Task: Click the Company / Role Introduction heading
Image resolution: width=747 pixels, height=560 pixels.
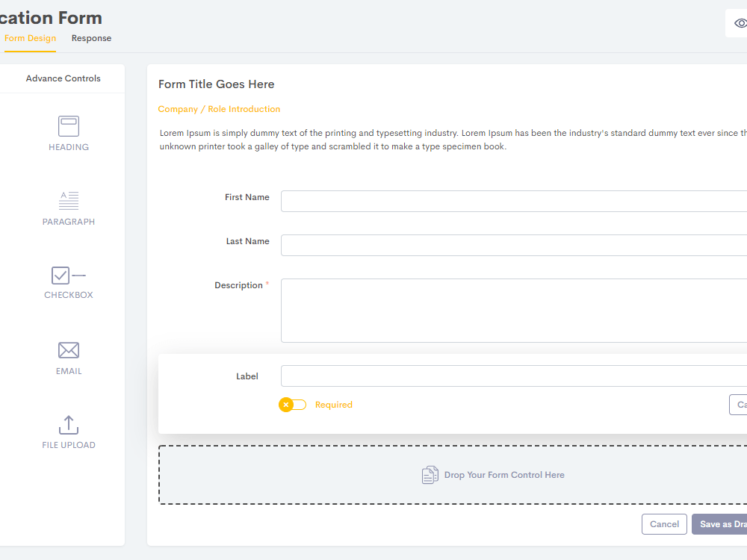Action: (x=219, y=109)
